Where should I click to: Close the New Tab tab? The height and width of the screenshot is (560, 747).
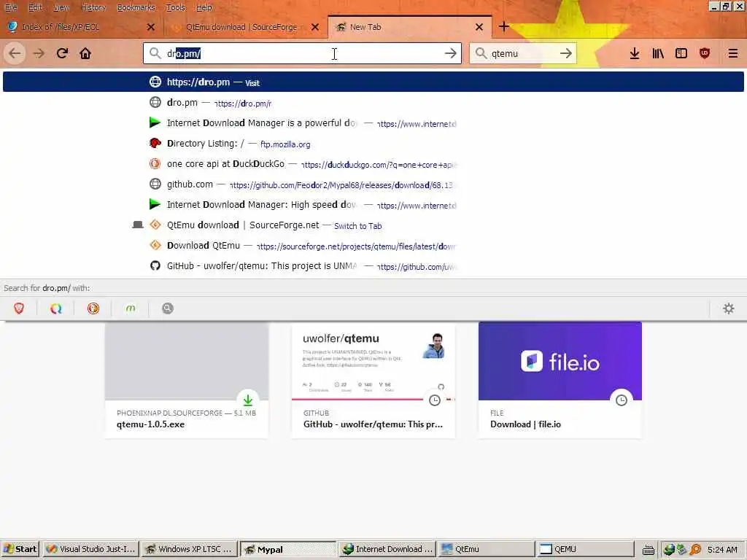click(x=479, y=27)
